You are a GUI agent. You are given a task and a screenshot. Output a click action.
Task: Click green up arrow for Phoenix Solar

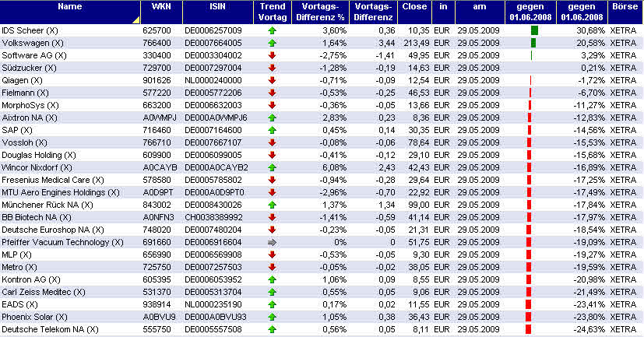pos(272,317)
